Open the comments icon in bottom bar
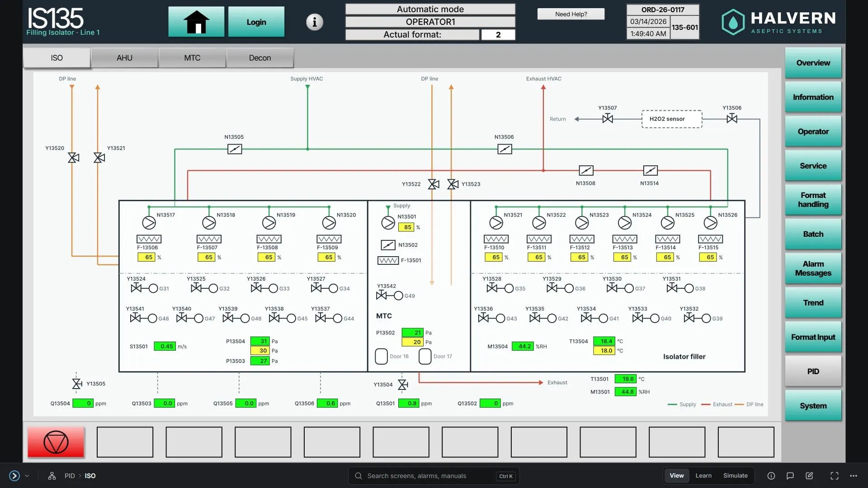868x488 pixels. point(790,476)
